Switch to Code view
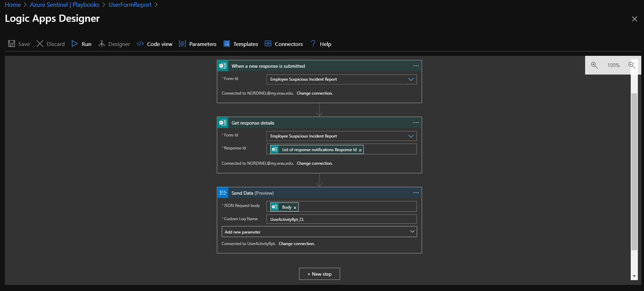Screen dimensions: 644x291 click(x=160, y=44)
